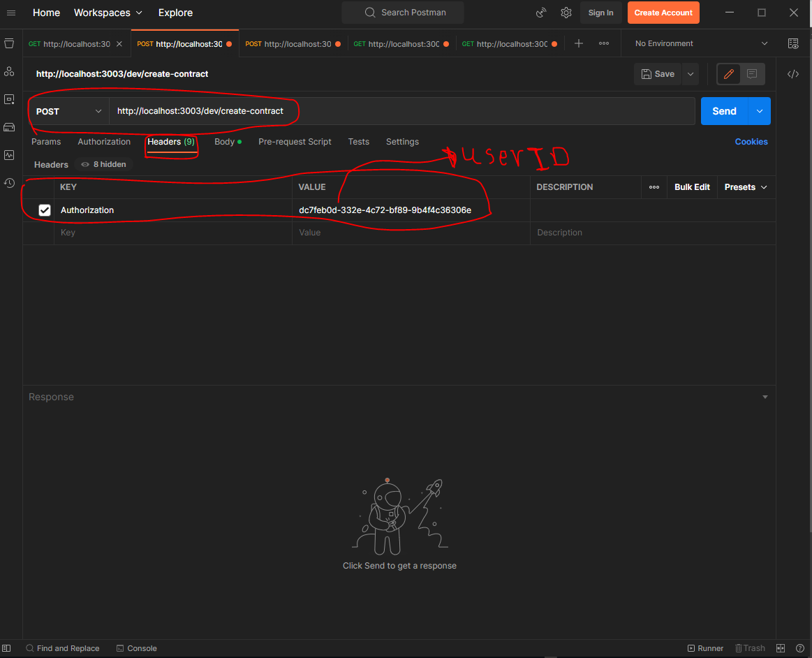Open the APIs sidebar panel

[x=9, y=71]
